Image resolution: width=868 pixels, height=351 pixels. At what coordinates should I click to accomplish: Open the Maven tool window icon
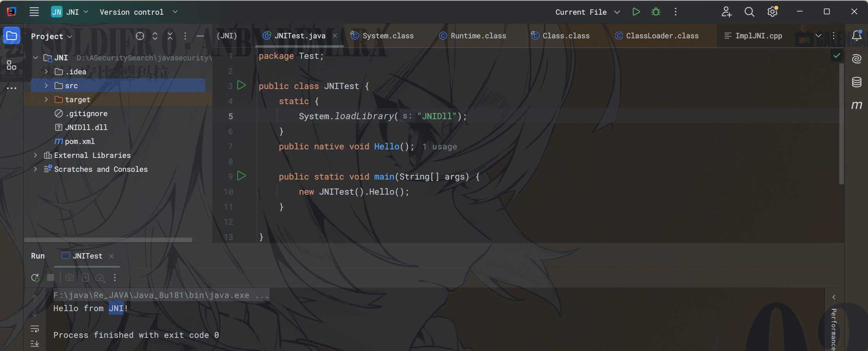(x=857, y=105)
